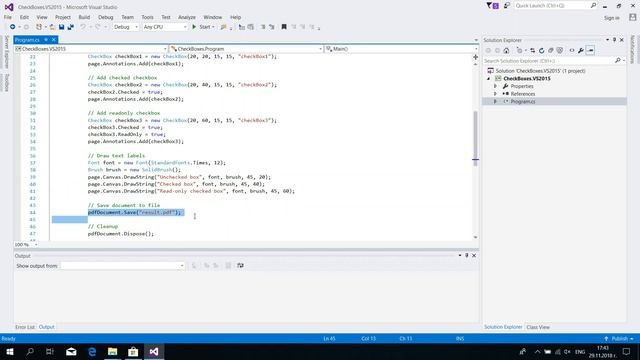Open the Server Explorer side tab
Viewport: 640px width, 360px height.
click(7, 52)
